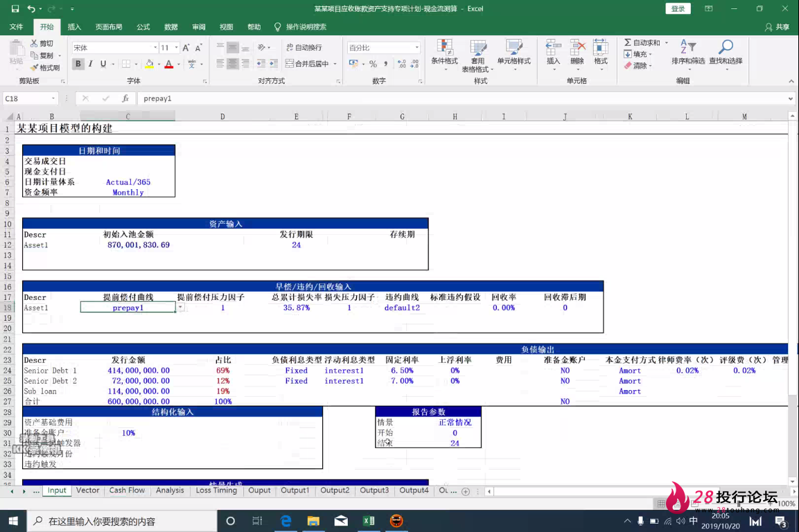Switch to the 公式 ribbon tab
This screenshot has height=532, width=799.
pyautogui.click(x=143, y=27)
